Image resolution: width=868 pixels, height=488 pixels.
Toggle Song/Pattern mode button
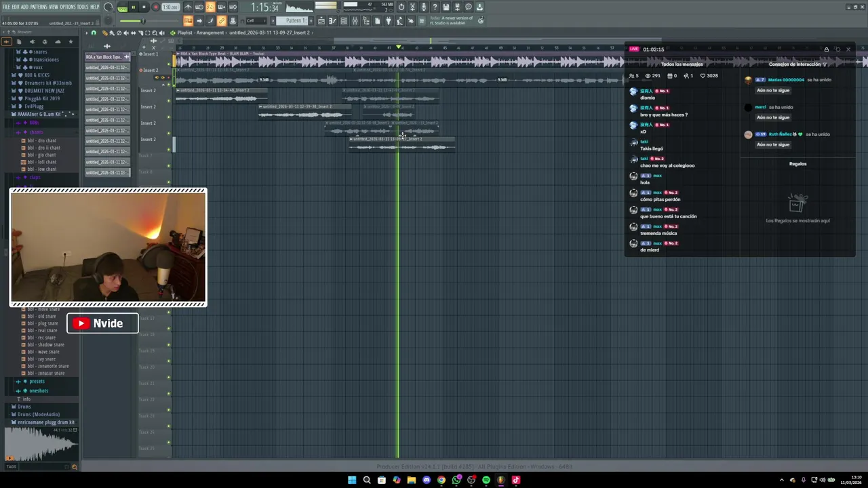pyautogui.click(x=123, y=7)
